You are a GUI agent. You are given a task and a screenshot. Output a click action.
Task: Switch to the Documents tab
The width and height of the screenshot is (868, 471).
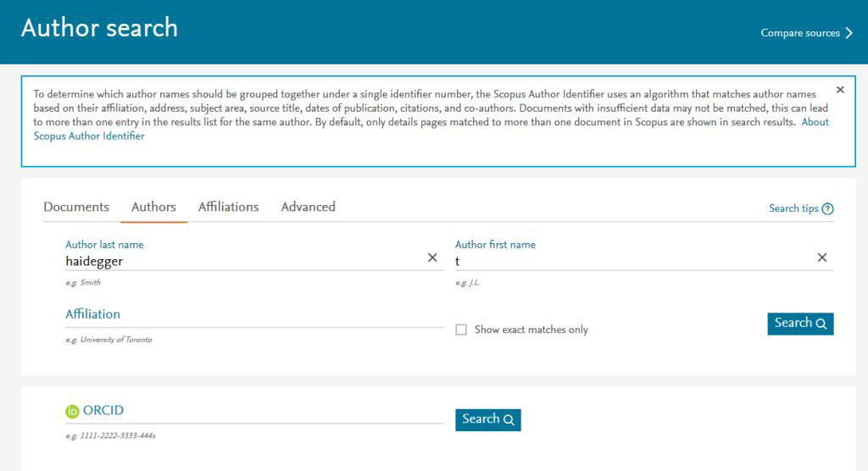(x=76, y=207)
